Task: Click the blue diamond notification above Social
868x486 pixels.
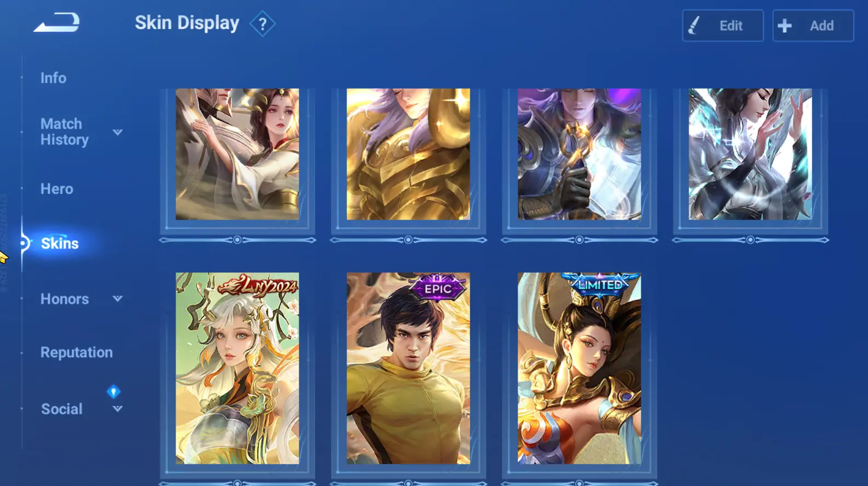Action: (x=113, y=391)
